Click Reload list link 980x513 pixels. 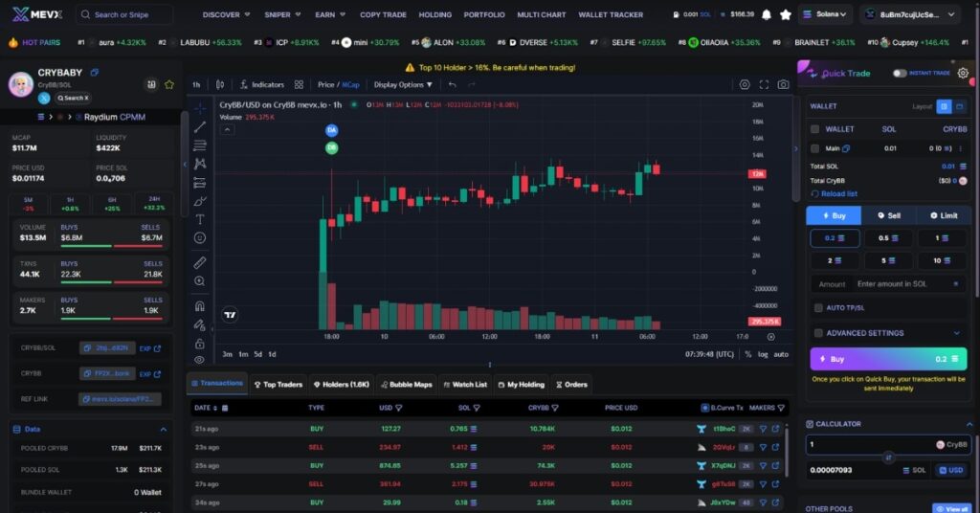coord(835,194)
